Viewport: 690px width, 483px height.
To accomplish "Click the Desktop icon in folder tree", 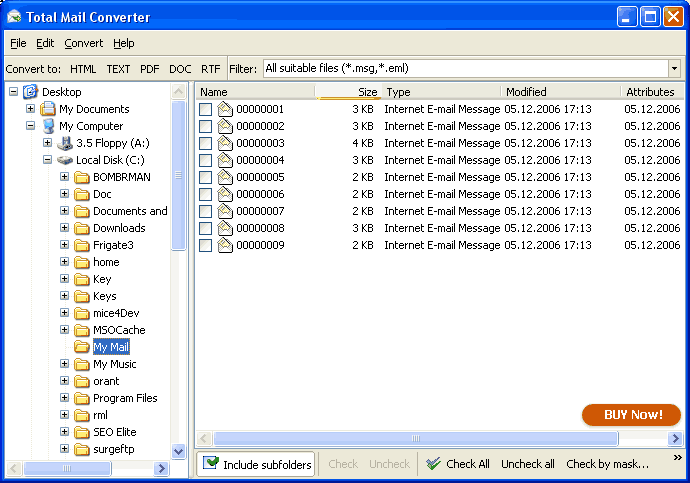I will point(31,92).
